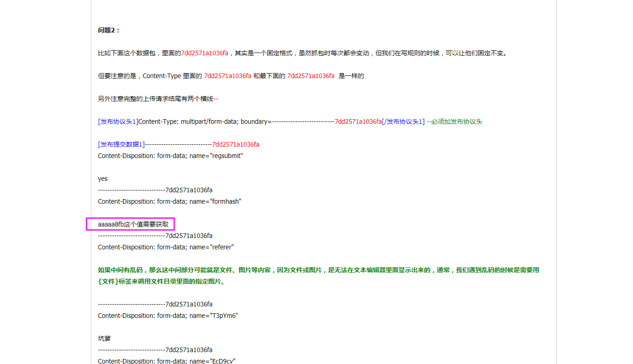Click the name="T3pYm6" Content-Disposition line
The height and width of the screenshot is (364, 633).
click(x=168, y=315)
